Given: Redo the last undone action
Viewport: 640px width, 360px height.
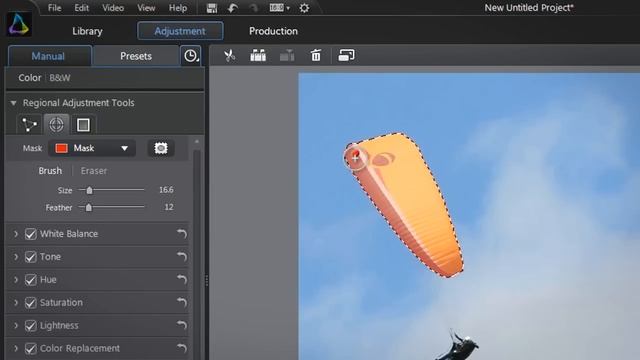Looking at the screenshot, I should 253,8.
